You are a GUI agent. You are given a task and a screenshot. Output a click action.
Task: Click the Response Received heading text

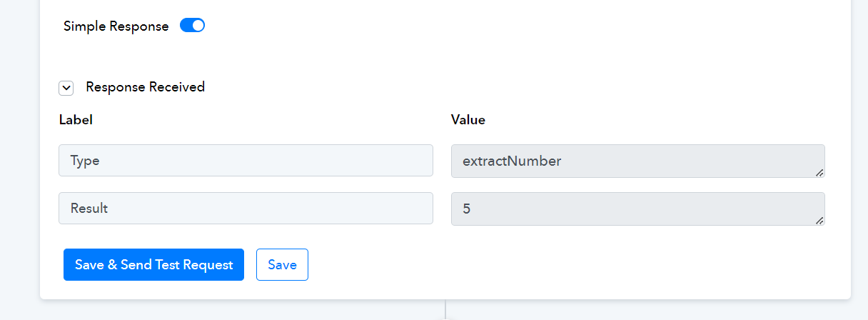[145, 87]
